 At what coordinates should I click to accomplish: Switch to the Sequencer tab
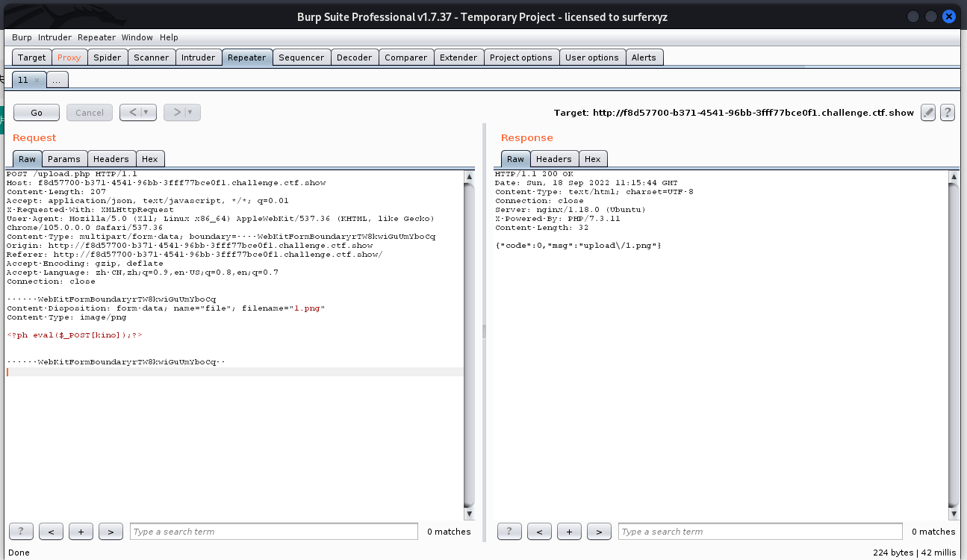point(302,57)
